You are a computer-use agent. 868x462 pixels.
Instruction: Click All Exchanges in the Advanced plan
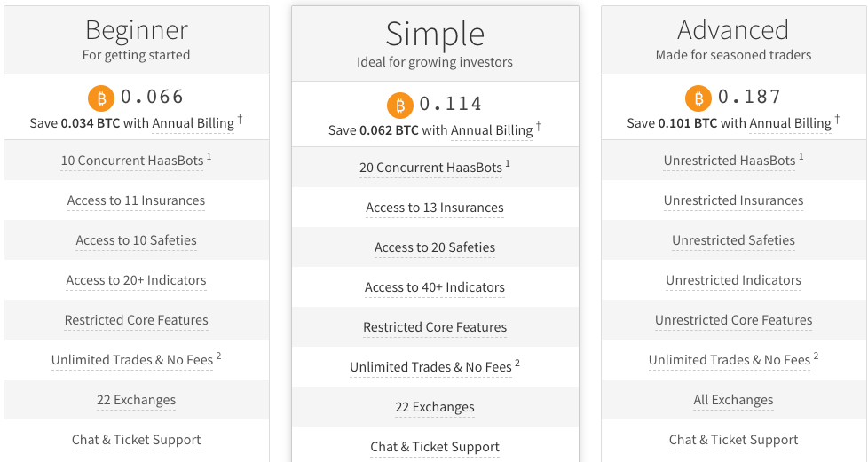pos(733,400)
